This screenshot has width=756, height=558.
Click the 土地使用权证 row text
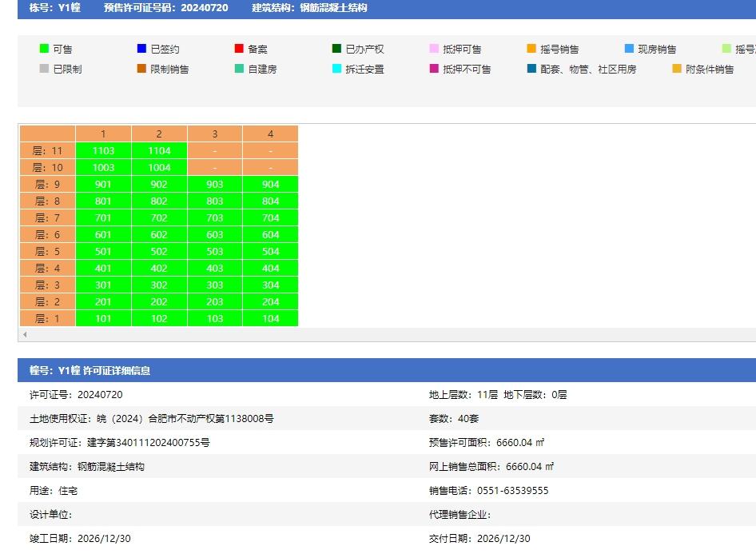pyautogui.click(x=151, y=419)
